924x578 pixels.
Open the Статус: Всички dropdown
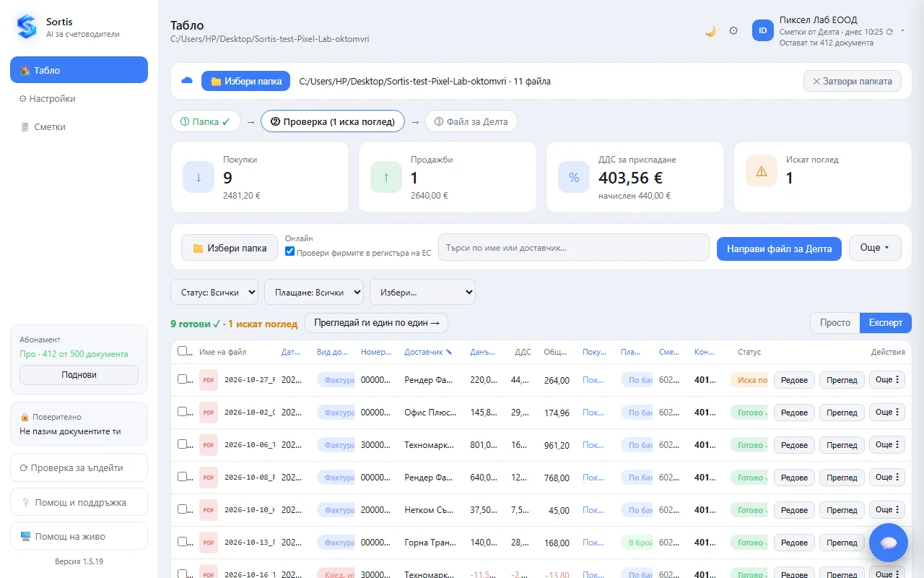pos(214,292)
